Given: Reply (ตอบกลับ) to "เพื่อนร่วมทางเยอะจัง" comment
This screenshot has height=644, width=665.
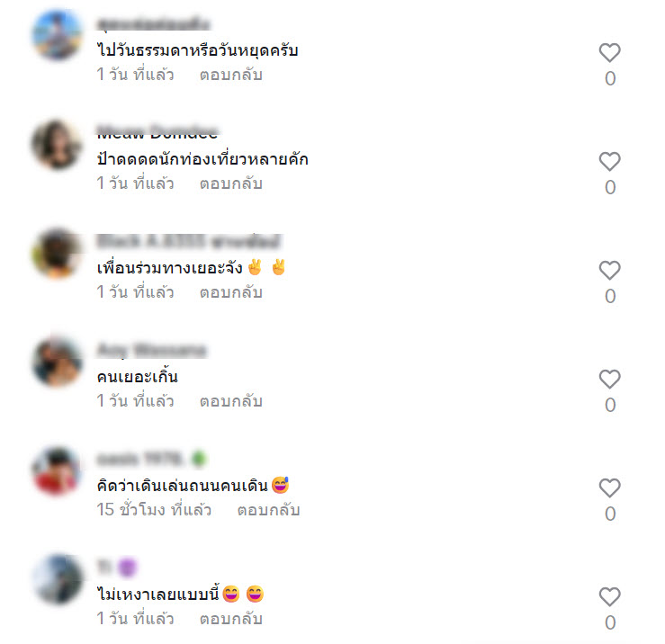Looking at the screenshot, I should click(x=231, y=292).
